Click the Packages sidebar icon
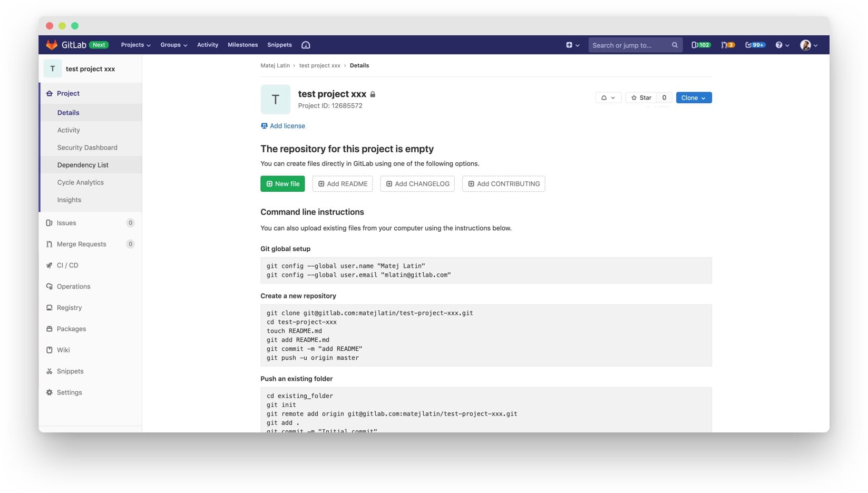Image resolution: width=868 pixels, height=493 pixels. pos(49,329)
